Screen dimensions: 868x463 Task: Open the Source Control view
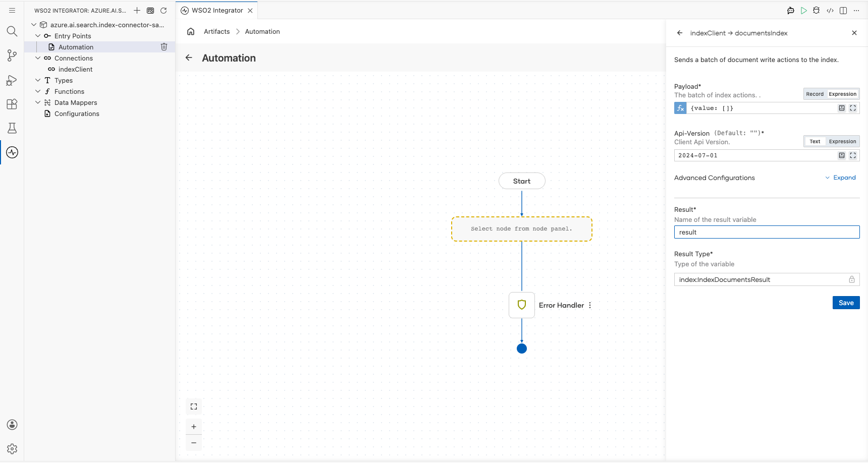[12, 55]
